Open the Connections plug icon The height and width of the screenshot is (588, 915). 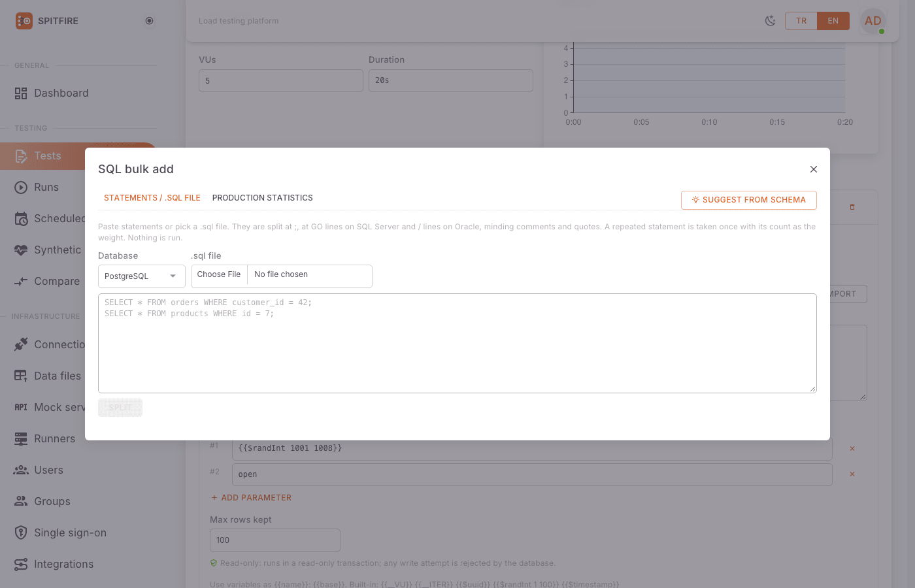tap(21, 344)
